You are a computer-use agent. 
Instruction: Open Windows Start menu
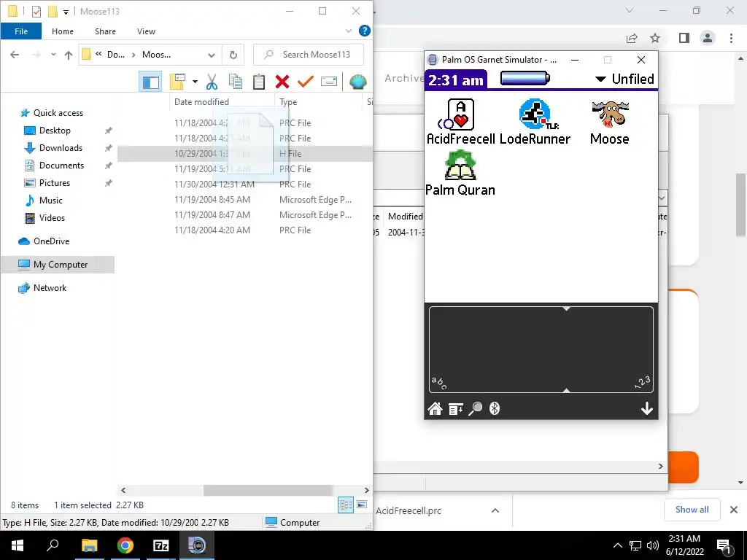(18, 545)
